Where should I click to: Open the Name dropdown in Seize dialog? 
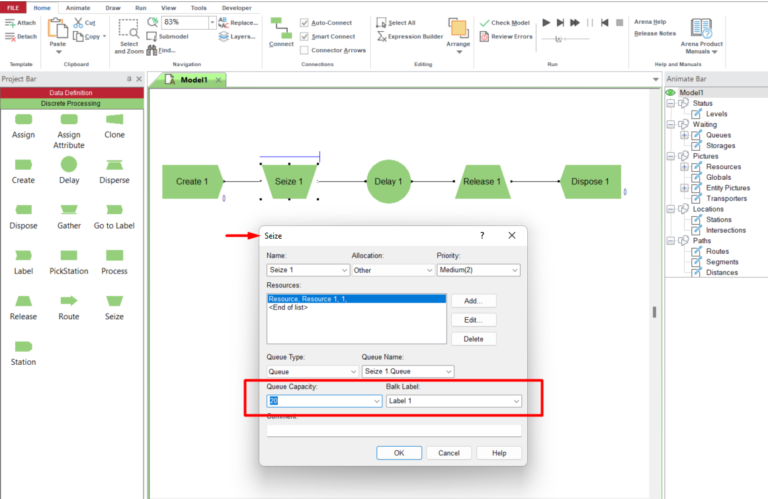click(x=344, y=270)
